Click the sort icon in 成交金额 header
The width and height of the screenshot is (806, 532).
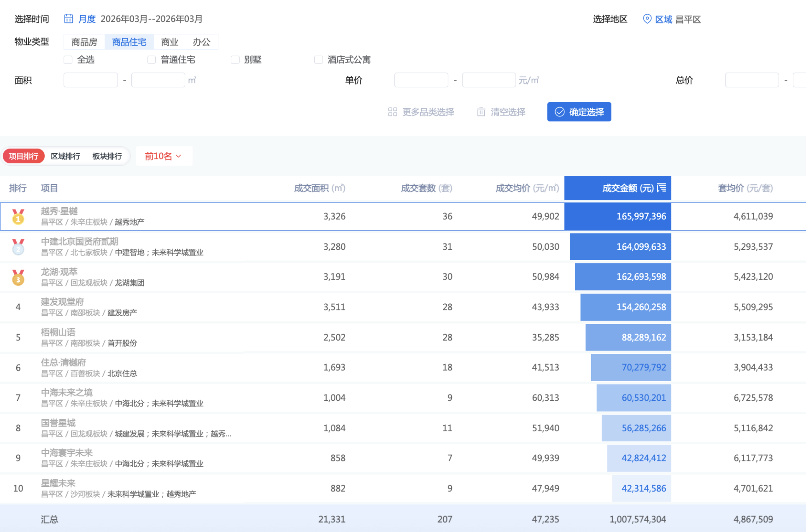(x=661, y=188)
